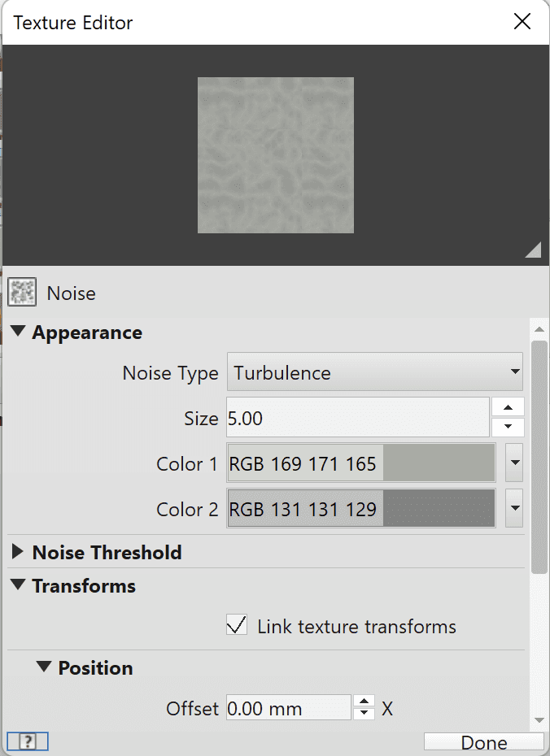Click the Texture Editor title text

73,23
